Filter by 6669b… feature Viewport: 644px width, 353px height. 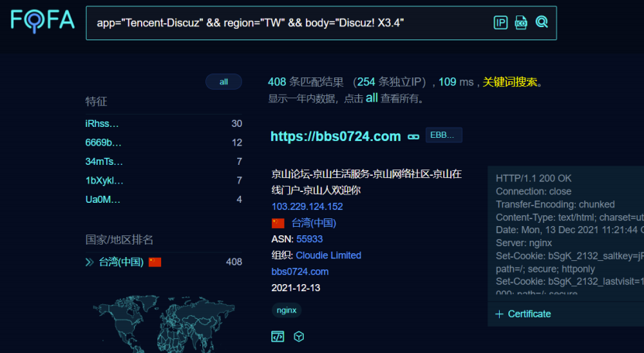click(103, 142)
